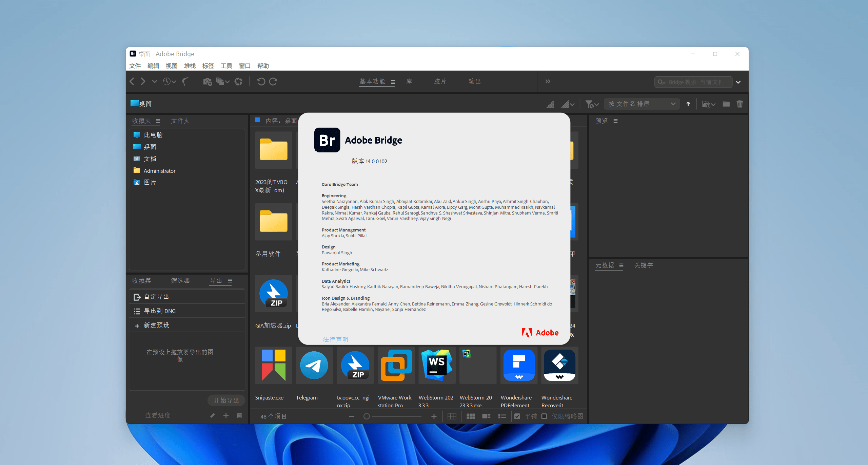Open 收藏夹 panel menu icon
Image resolution: width=868 pixels, height=465 pixels.
(158, 121)
